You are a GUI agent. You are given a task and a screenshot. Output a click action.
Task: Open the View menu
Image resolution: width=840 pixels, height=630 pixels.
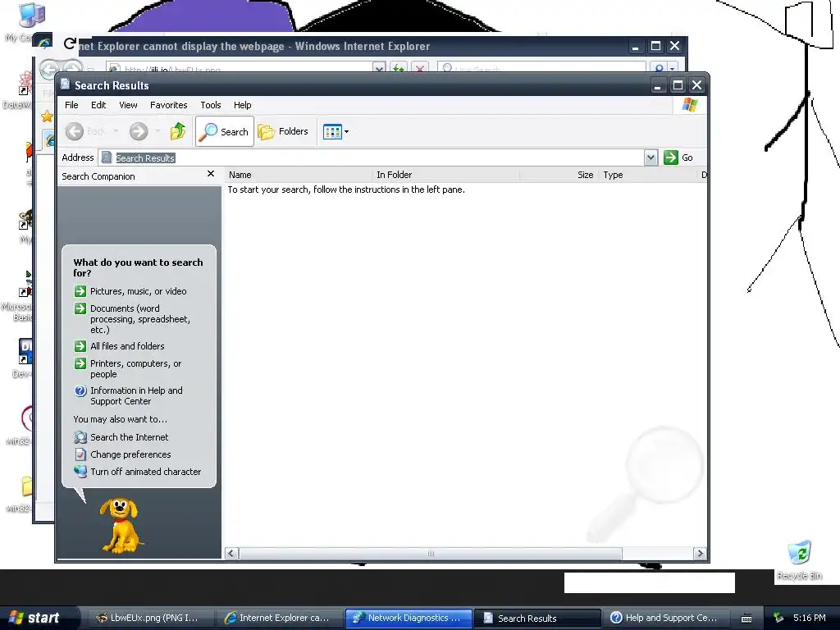click(128, 105)
